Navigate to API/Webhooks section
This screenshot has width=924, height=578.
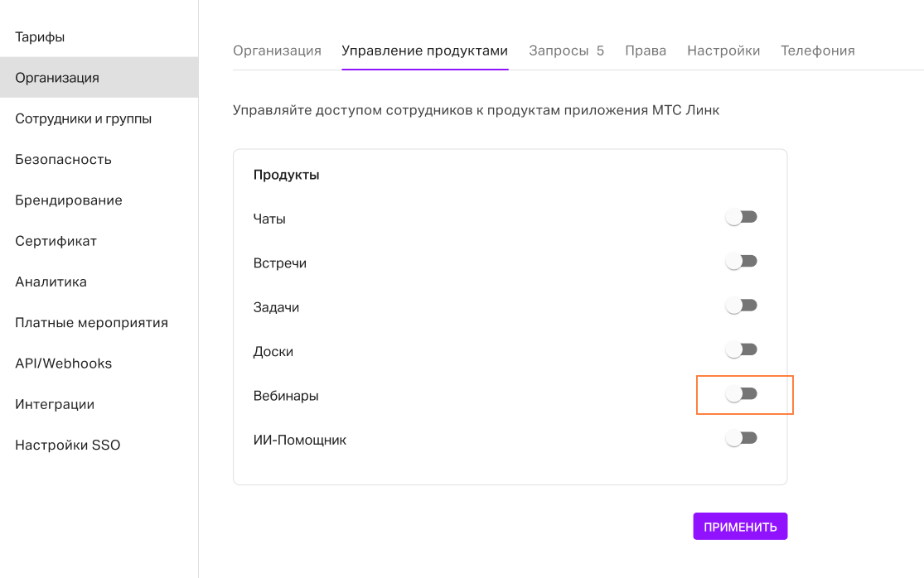[63, 364]
